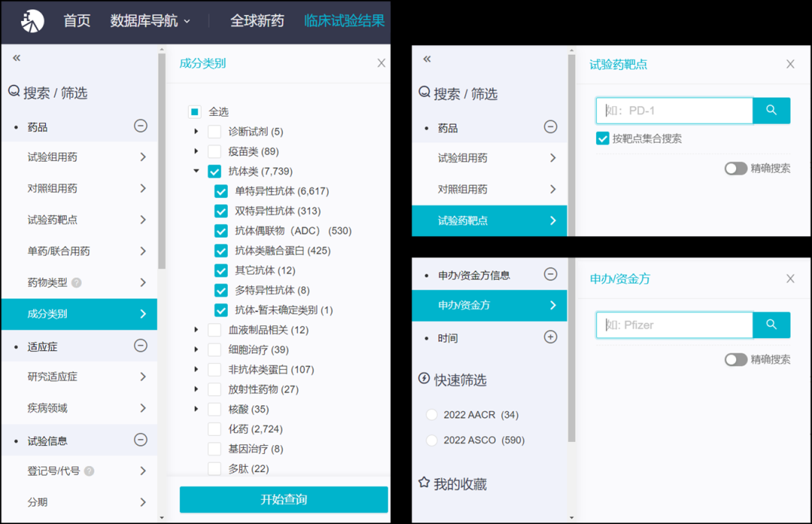This screenshot has width=812, height=524.
Task: Collapse the top-right panel sidebar with the double-chevron icon
Action: [427, 59]
